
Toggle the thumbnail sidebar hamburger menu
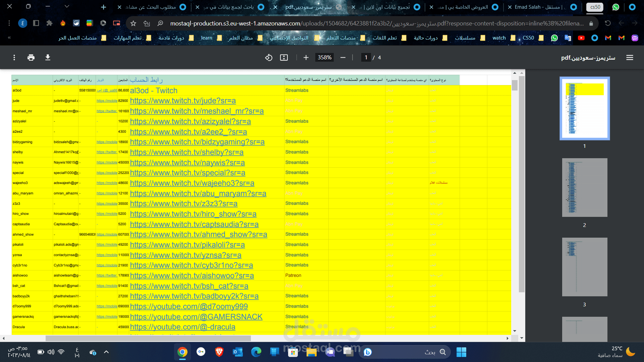tap(630, 58)
